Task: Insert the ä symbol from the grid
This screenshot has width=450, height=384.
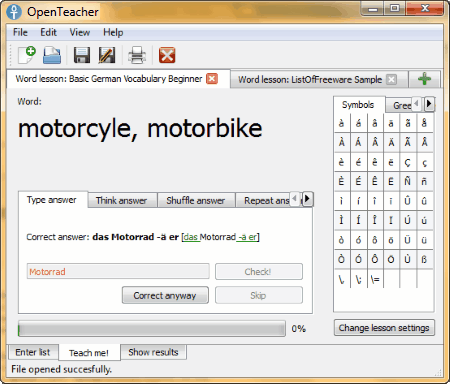Action: pyautogui.click(x=391, y=123)
